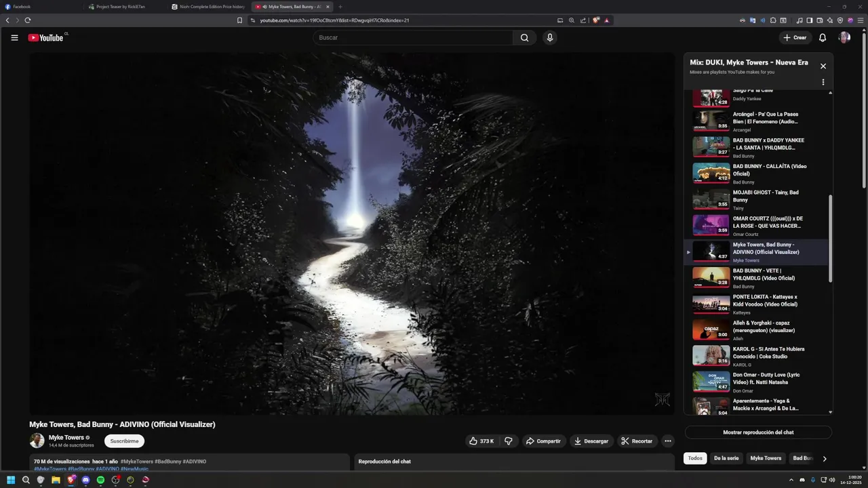The image size is (868, 488).
Task: Click the playlist panel scrollbar
Action: tap(831, 239)
